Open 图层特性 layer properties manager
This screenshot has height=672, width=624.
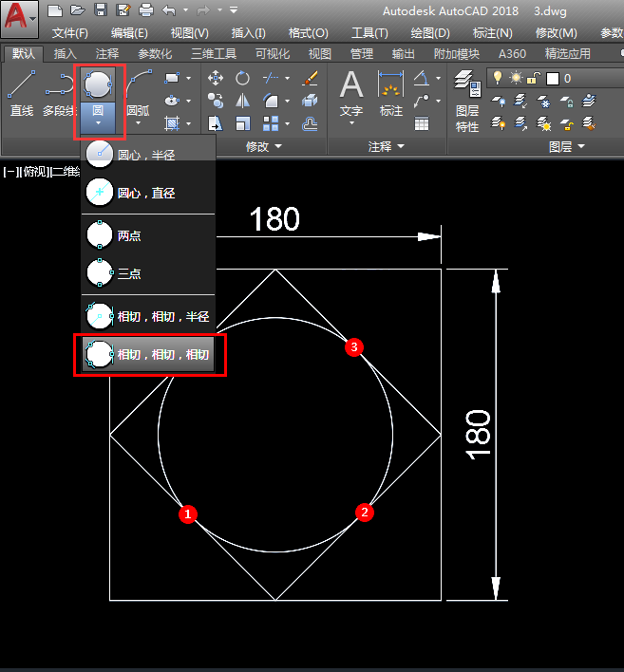pos(467,102)
